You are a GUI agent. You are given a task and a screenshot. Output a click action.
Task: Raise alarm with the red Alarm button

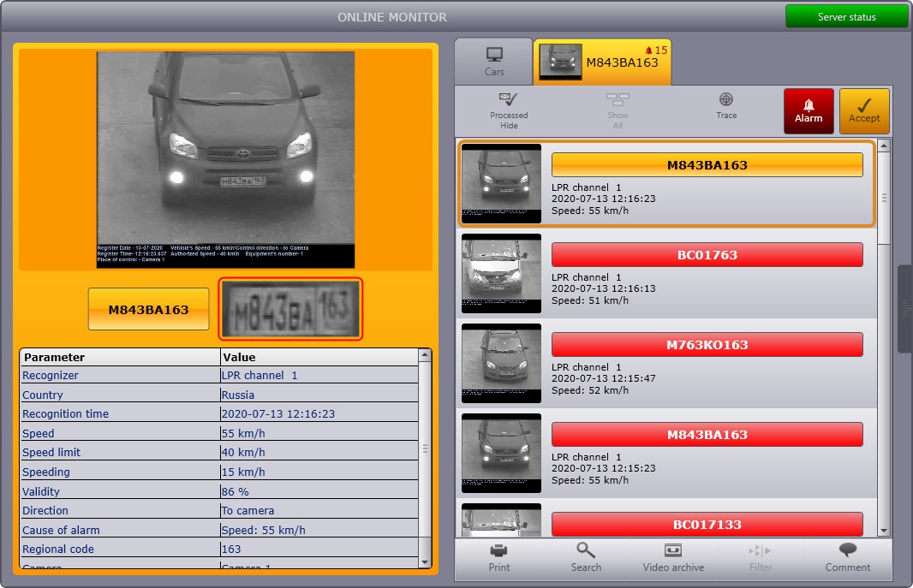[809, 111]
